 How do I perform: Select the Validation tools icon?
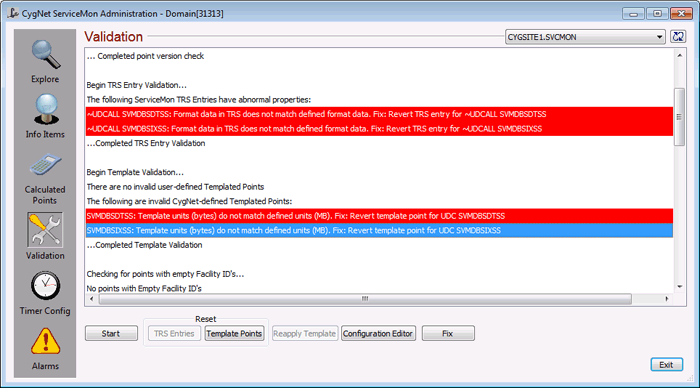45,230
